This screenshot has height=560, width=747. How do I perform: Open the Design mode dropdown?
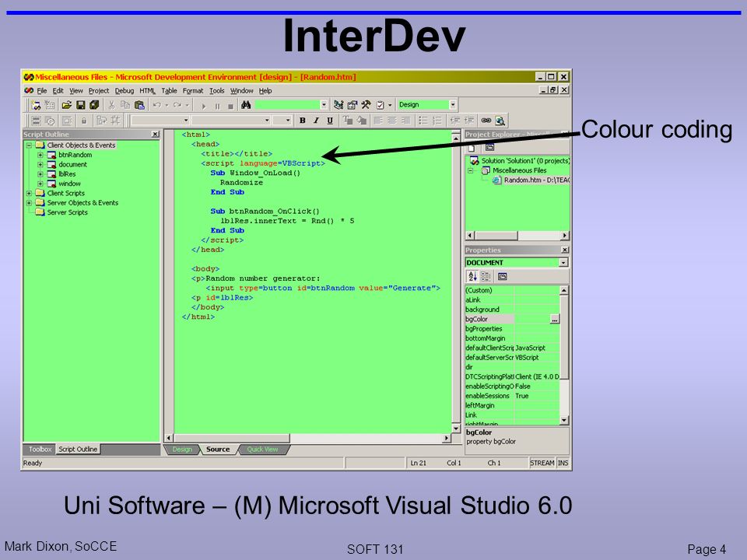tap(453, 105)
